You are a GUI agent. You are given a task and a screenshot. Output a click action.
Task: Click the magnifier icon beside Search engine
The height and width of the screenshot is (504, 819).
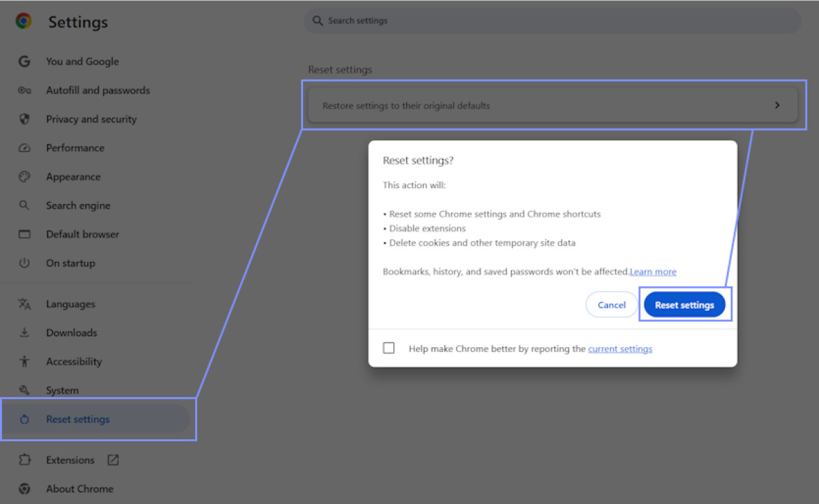[25, 205]
